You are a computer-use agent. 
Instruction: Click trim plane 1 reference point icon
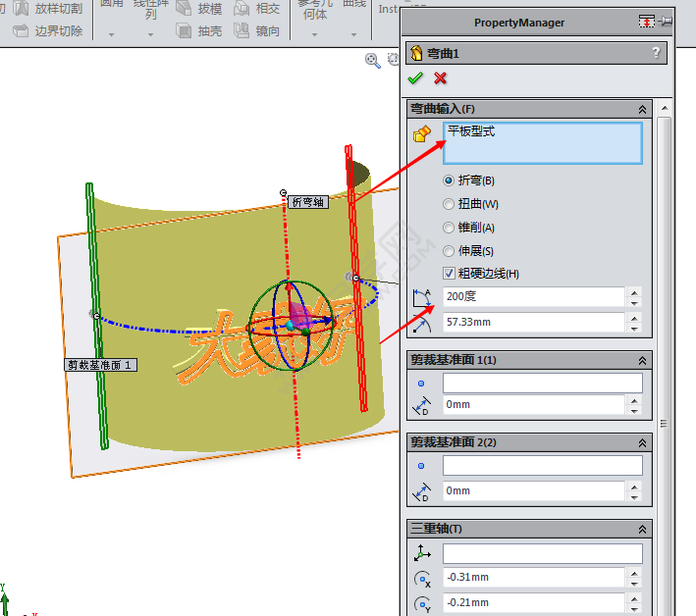(421, 384)
